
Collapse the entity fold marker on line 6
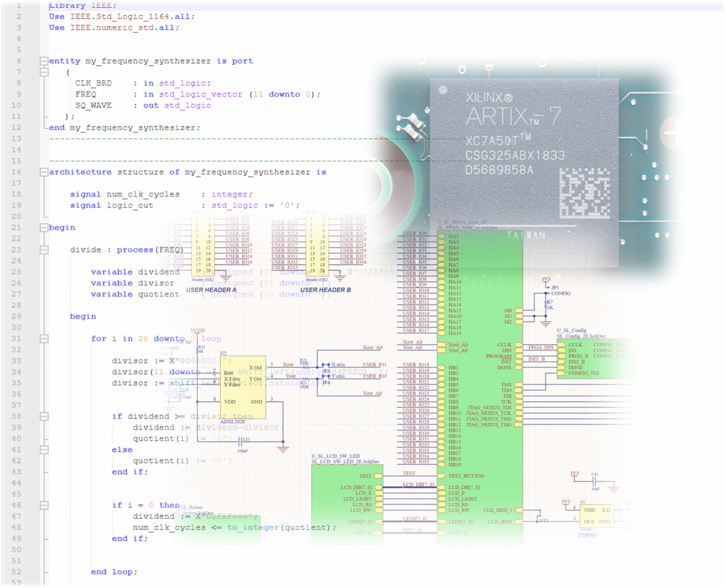tap(44, 61)
